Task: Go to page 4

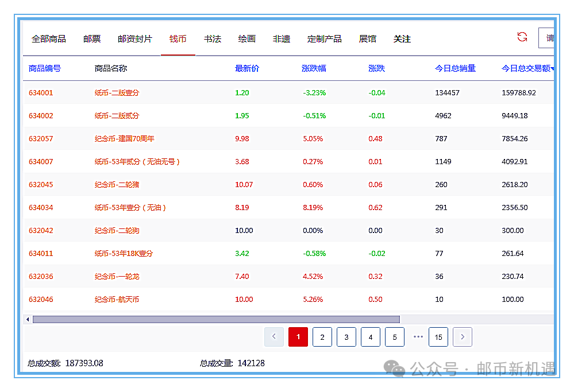Action: [371, 337]
